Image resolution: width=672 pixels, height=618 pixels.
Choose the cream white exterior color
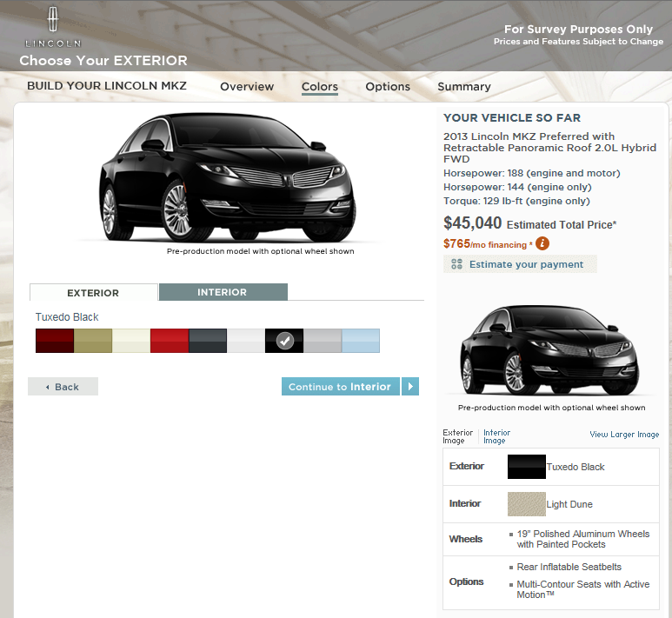click(131, 341)
